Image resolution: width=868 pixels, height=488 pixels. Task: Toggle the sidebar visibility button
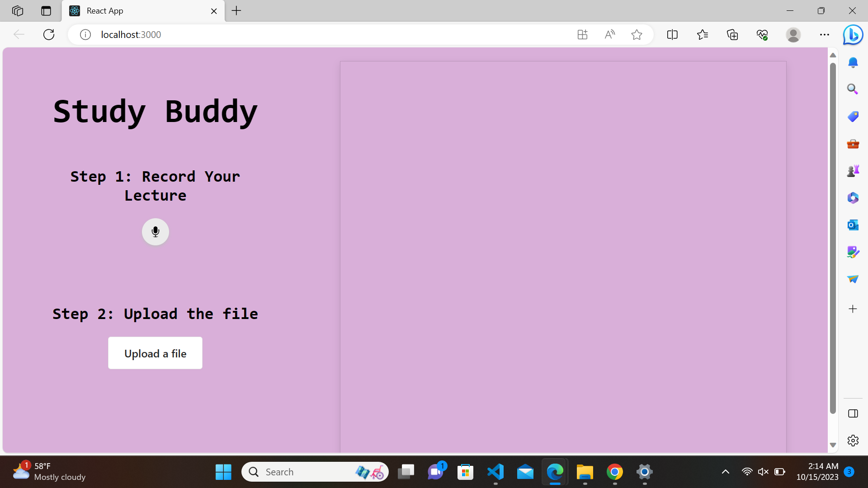pos(853,413)
